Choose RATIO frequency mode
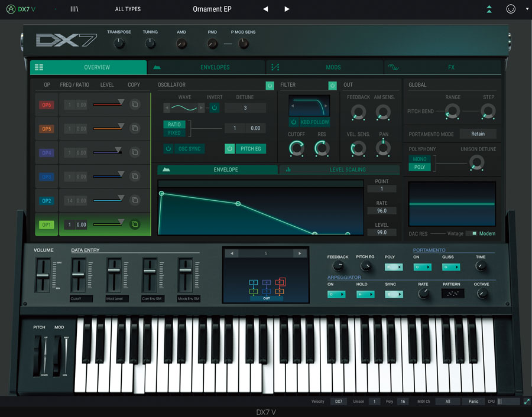 click(174, 125)
